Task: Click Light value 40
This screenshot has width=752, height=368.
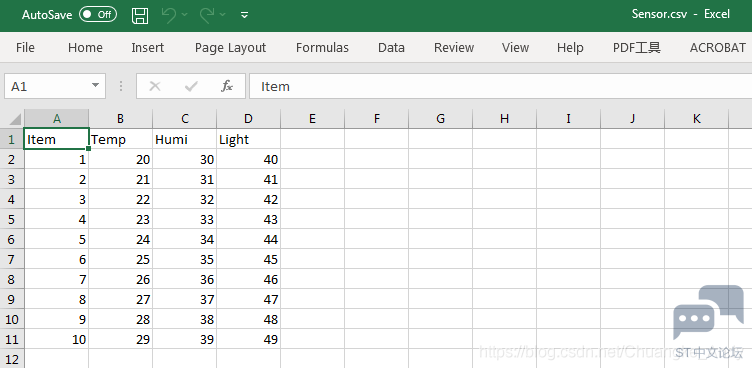Action: click(x=248, y=159)
